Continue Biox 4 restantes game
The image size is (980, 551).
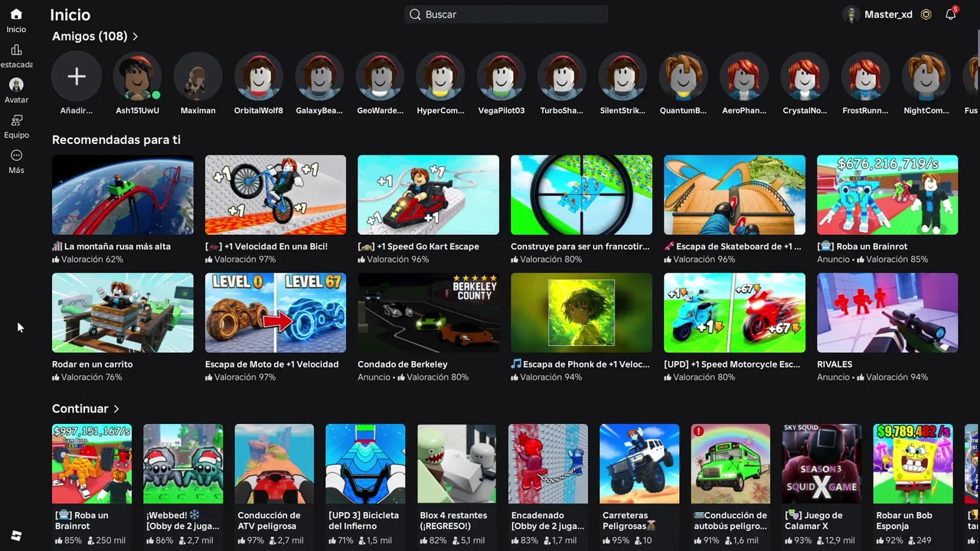tap(457, 464)
